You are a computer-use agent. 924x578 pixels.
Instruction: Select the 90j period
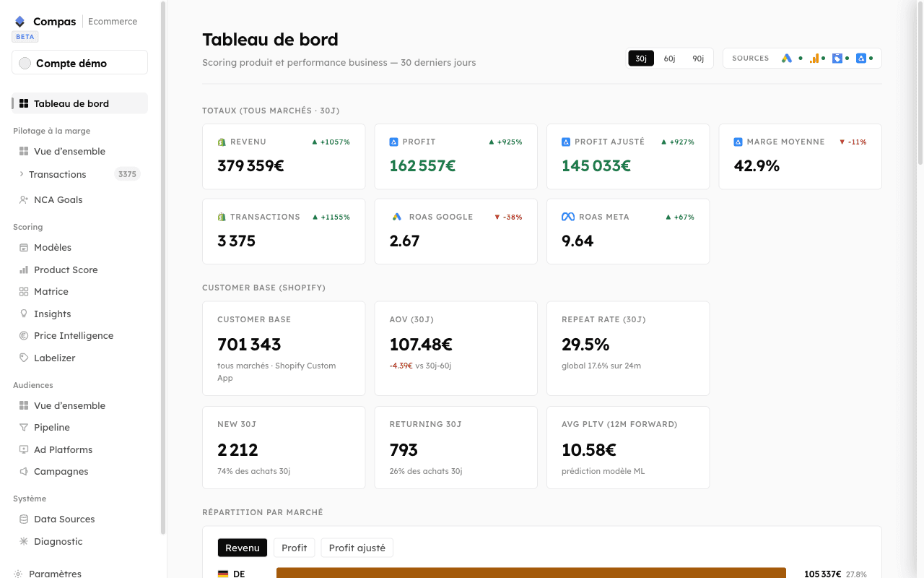pyautogui.click(x=698, y=59)
